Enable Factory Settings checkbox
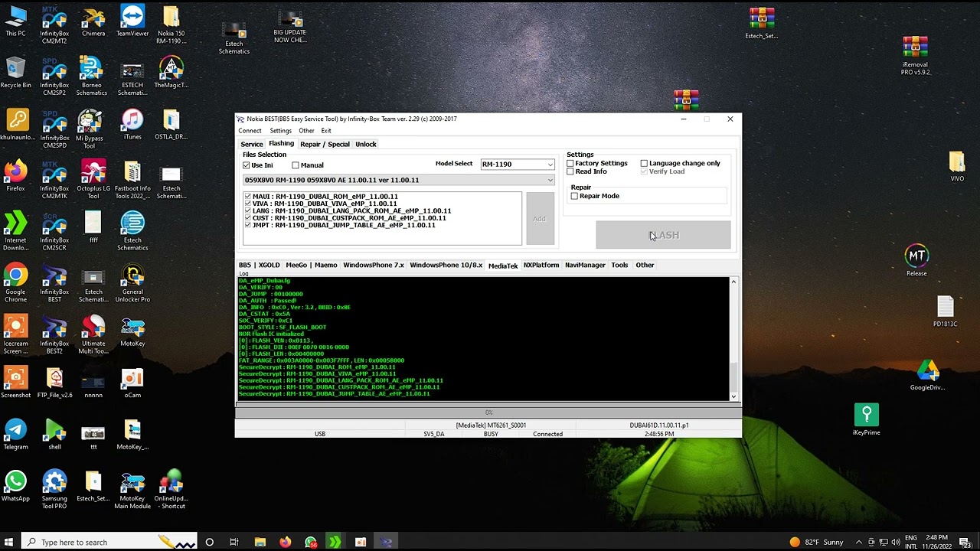The image size is (980, 551). pos(570,163)
